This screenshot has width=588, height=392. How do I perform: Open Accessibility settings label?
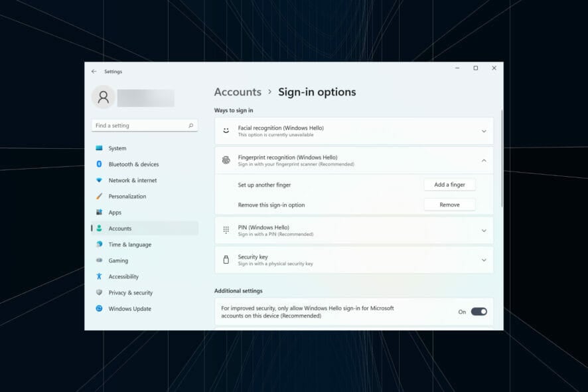[x=123, y=277]
